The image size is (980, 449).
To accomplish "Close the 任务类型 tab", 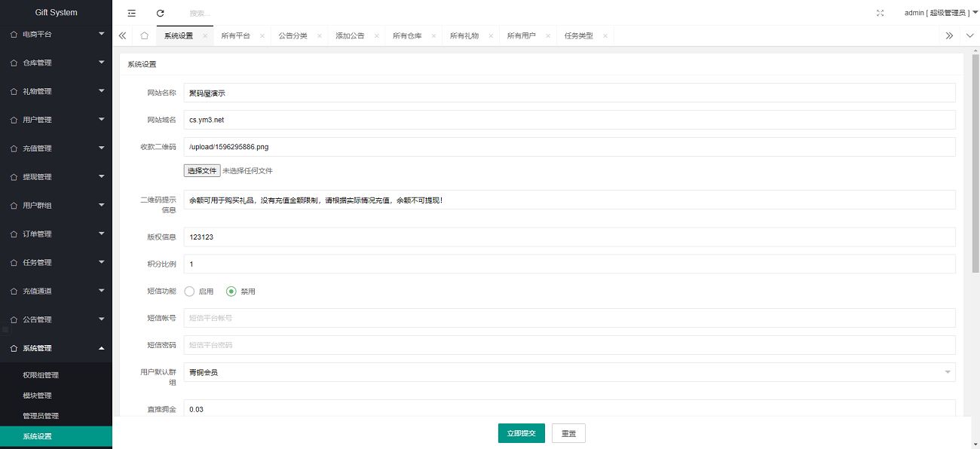I will [x=605, y=36].
